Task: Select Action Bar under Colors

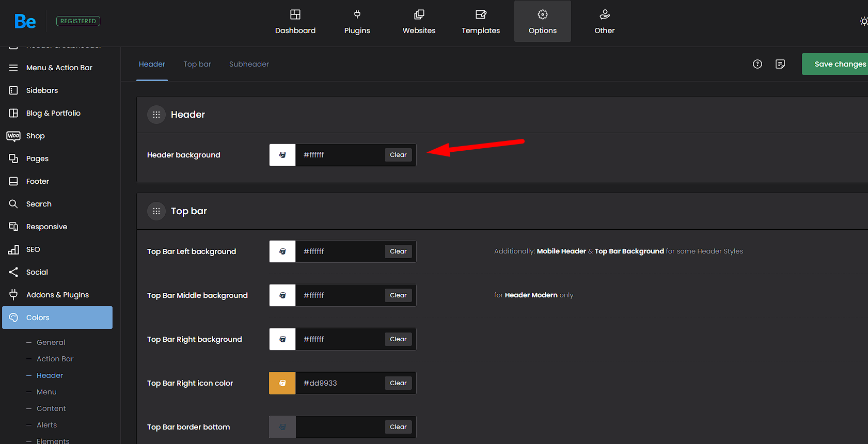Action: click(x=55, y=359)
